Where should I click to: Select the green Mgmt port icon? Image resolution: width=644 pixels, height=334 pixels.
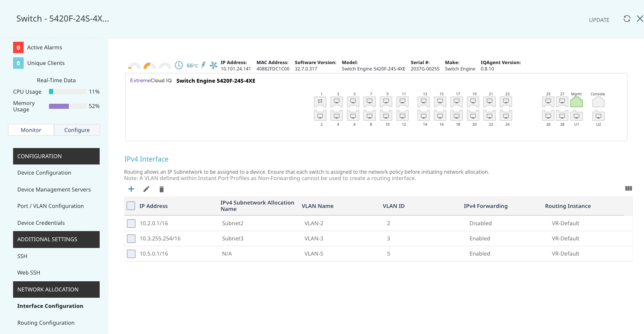tap(576, 102)
